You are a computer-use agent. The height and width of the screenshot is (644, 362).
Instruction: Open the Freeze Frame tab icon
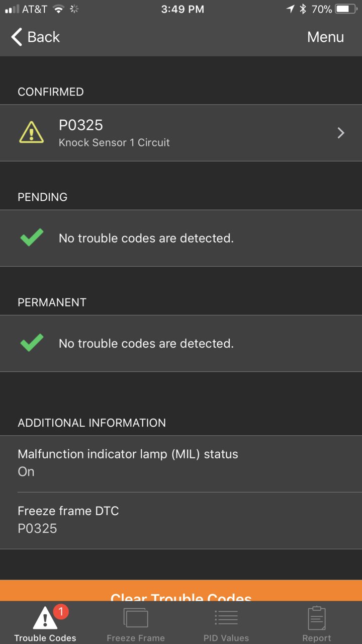(136, 618)
